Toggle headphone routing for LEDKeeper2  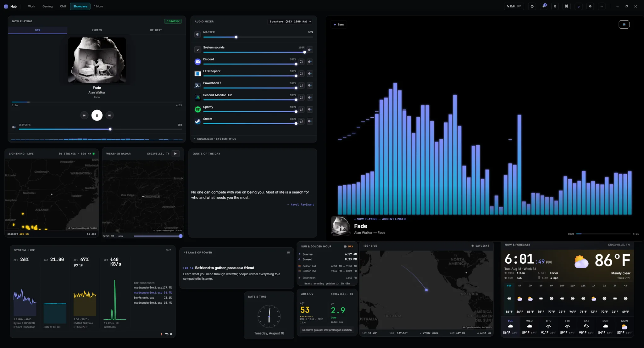(301, 74)
